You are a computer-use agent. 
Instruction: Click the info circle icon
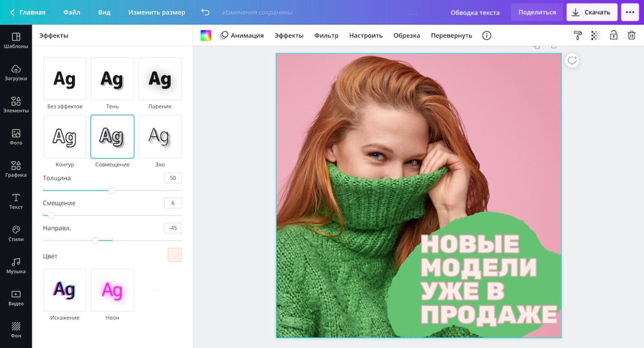[487, 35]
